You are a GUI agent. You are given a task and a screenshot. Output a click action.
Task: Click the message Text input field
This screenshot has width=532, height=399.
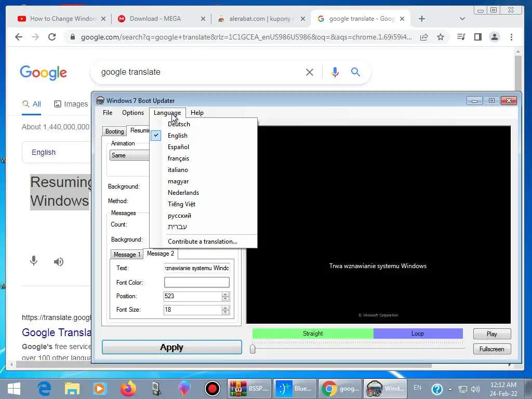coord(197,268)
